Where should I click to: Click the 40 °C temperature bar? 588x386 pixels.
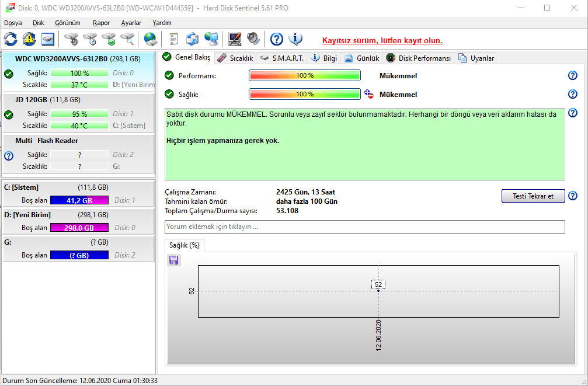(79, 126)
